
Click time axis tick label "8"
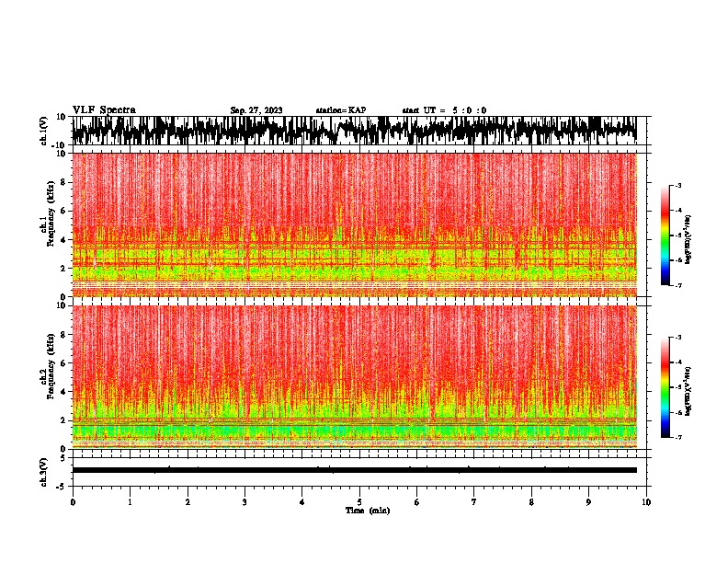(x=531, y=502)
